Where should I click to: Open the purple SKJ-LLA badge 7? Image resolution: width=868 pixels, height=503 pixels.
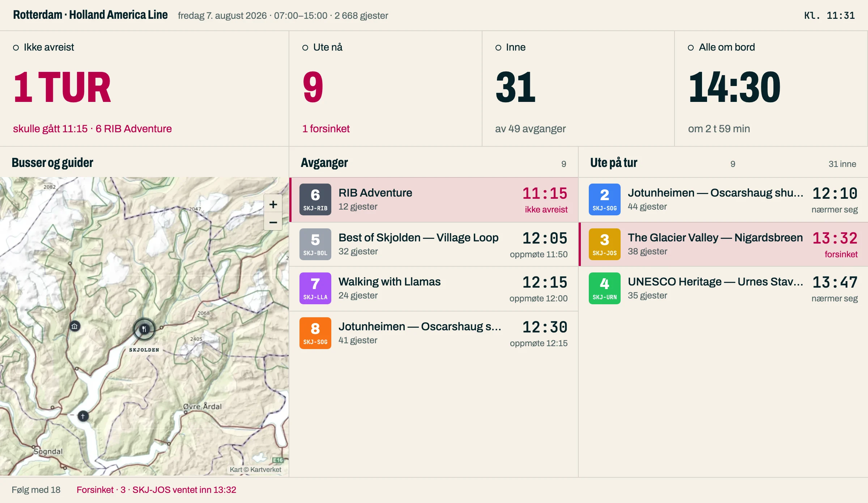(x=315, y=288)
